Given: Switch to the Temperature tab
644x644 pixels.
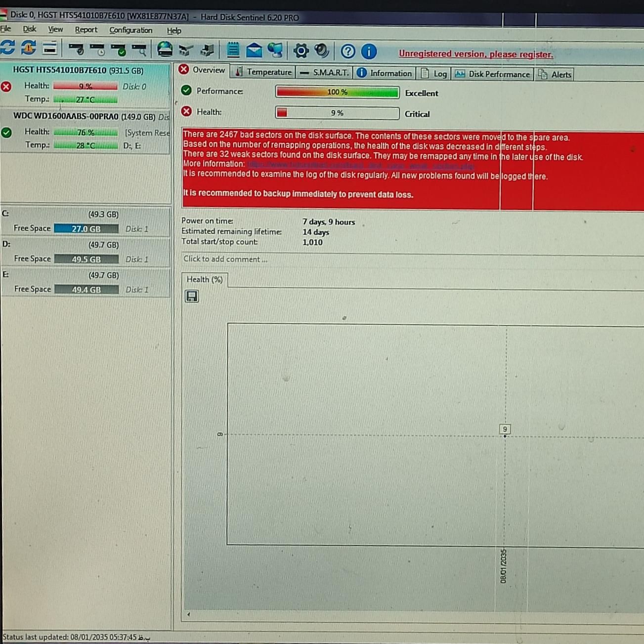Looking at the screenshot, I should (x=264, y=72).
